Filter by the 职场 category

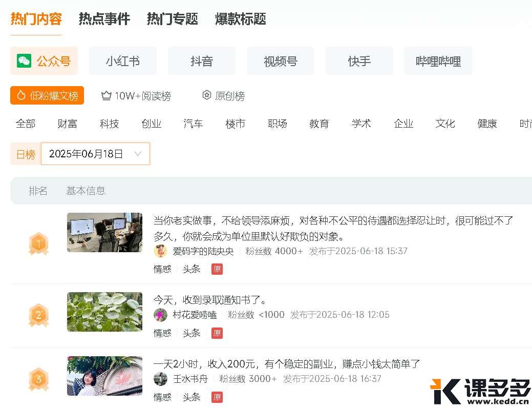[x=277, y=124]
